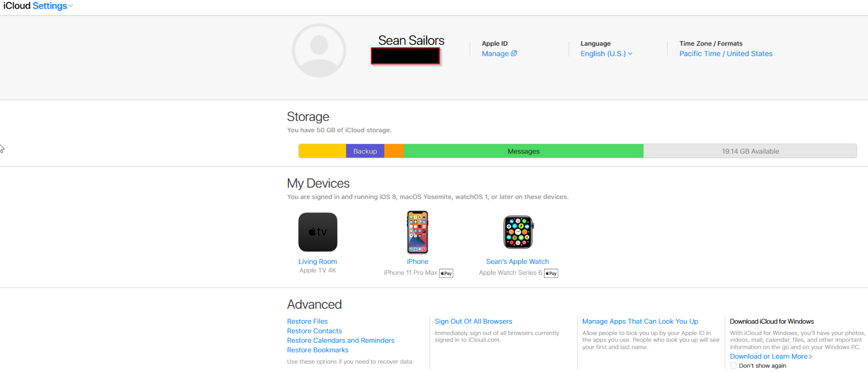Open the iCloud Settings dropdown chevron
Image resolution: width=868 pixels, height=372 pixels.
[71, 6]
